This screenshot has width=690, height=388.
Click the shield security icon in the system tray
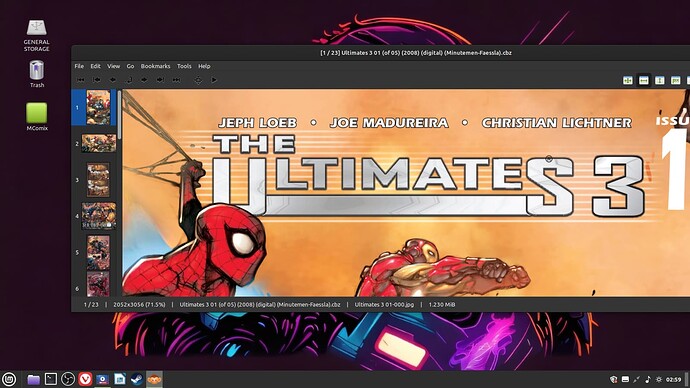point(613,379)
